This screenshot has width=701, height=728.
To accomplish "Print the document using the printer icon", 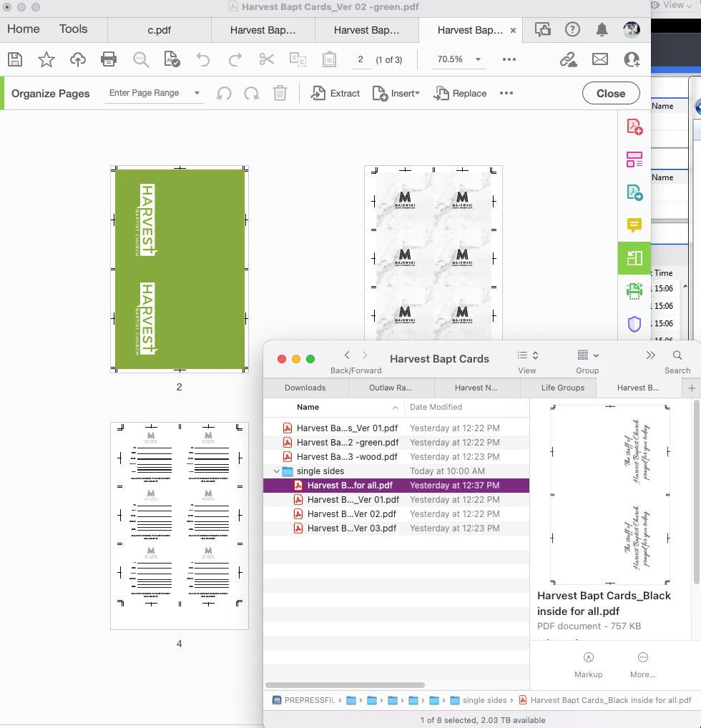I will 109,59.
